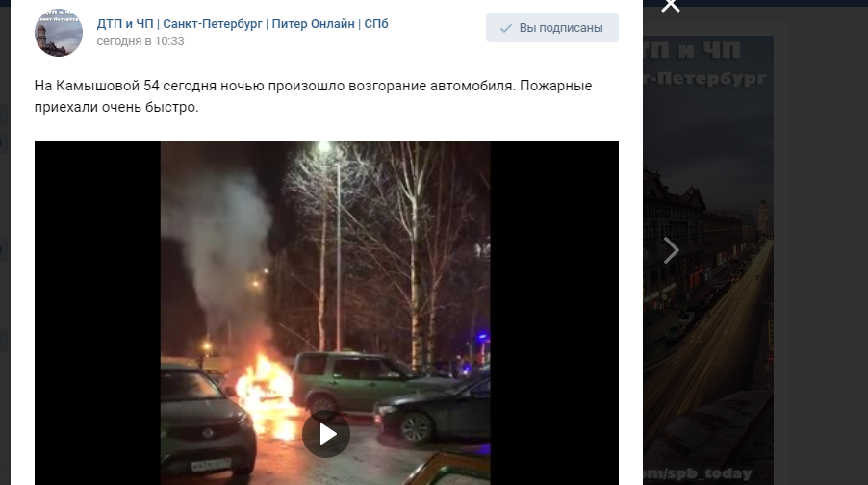Click the black left margin of video
The width and height of the screenshot is (868, 485).
pyautogui.click(x=97, y=313)
